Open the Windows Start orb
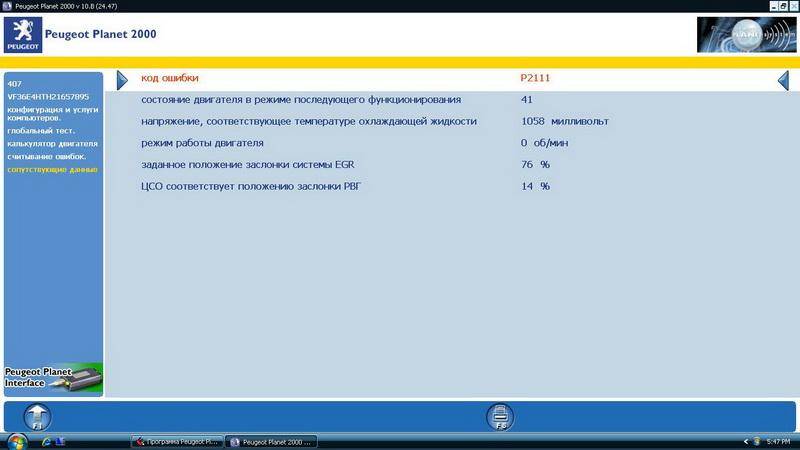Viewport: 800px width, 450px height. click(x=14, y=441)
